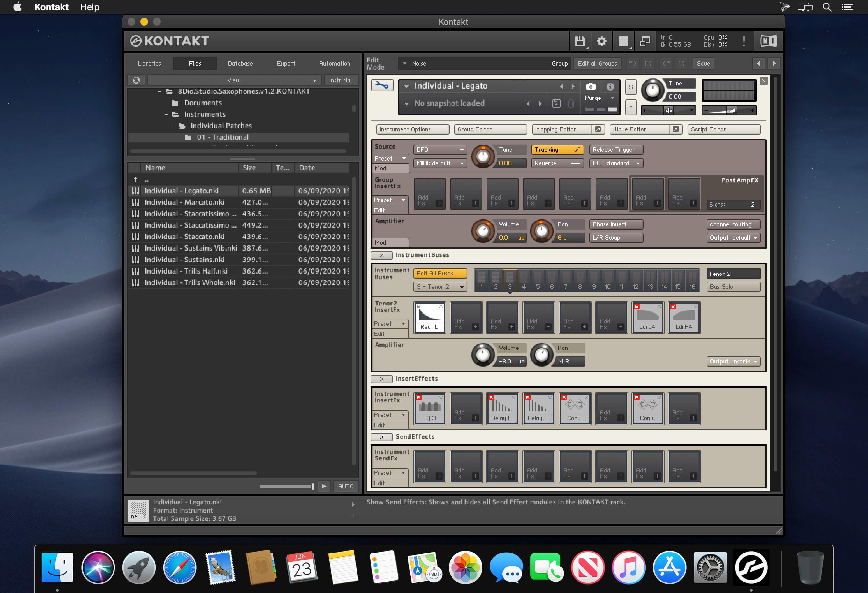Open Safari from the dock
Image resolution: width=868 pixels, height=593 pixels.
[x=180, y=567]
